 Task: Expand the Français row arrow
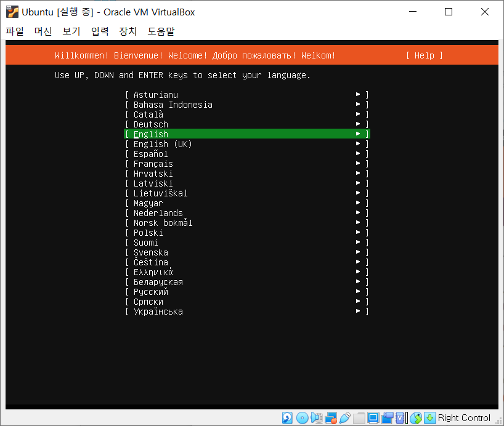pyautogui.click(x=358, y=164)
